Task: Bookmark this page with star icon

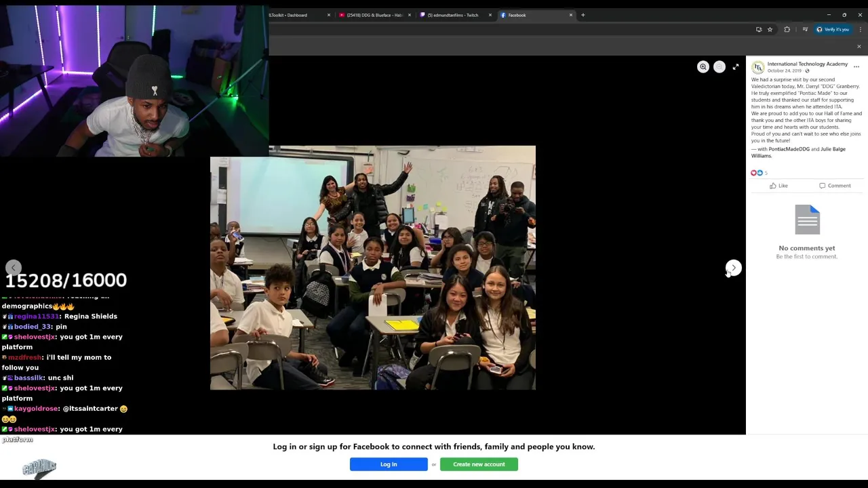Action: pos(770,29)
